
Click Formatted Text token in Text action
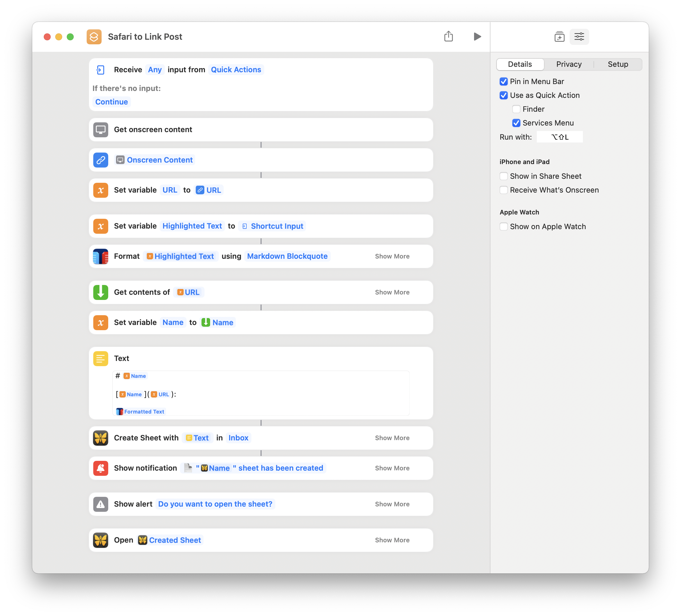pos(140,412)
